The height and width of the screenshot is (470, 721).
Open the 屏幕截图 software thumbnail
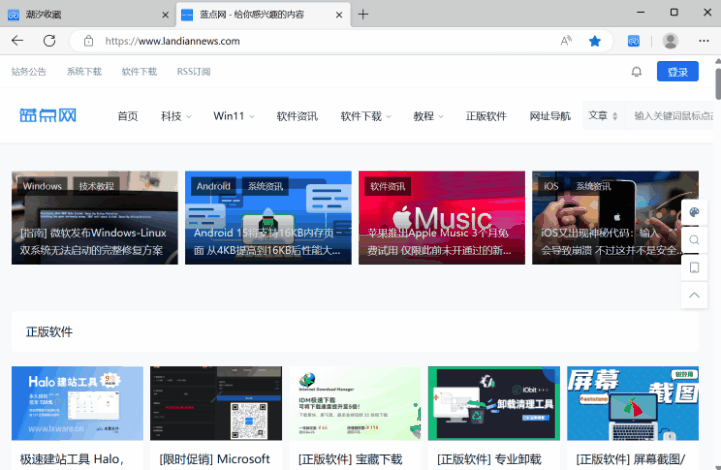[x=633, y=403]
